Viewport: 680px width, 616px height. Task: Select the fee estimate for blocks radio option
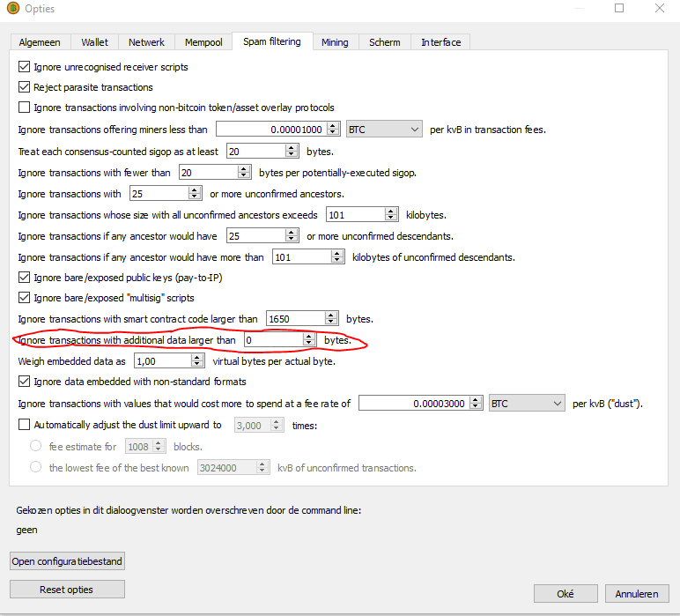(36, 446)
